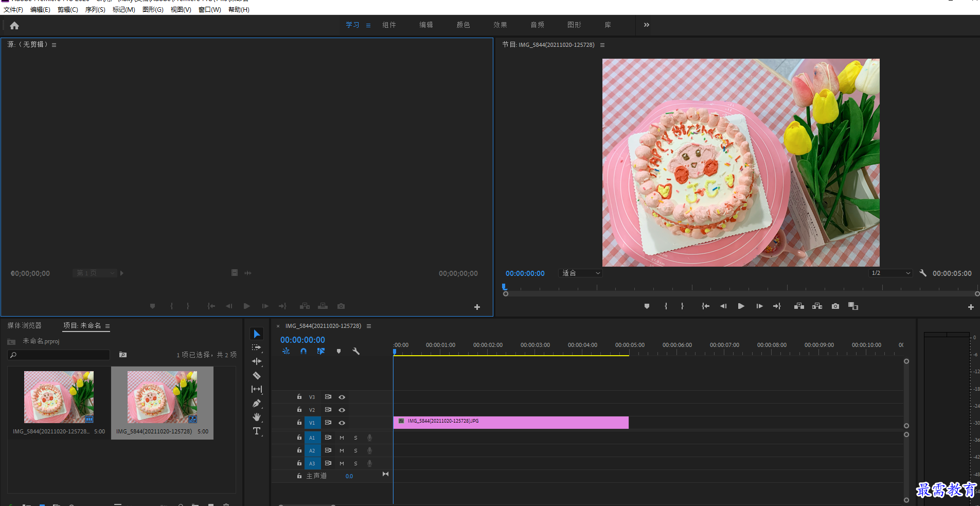Viewport: 980px width, 506px height.
Task: Click Extract button in program monitor
Action: 817,306
